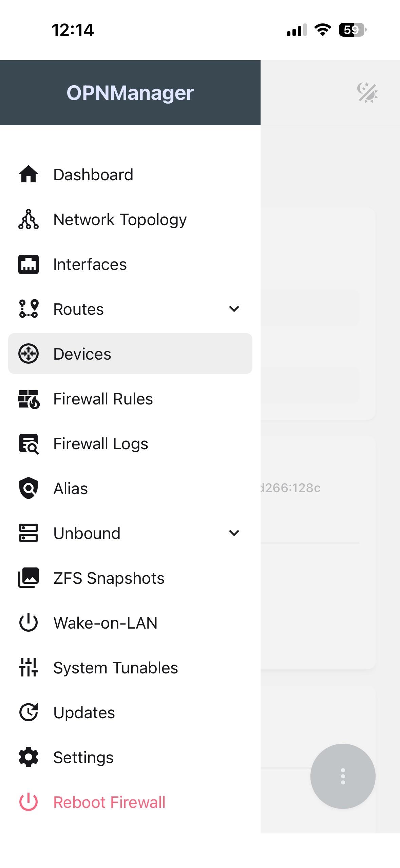Open the Settings page

click(83, 757)
